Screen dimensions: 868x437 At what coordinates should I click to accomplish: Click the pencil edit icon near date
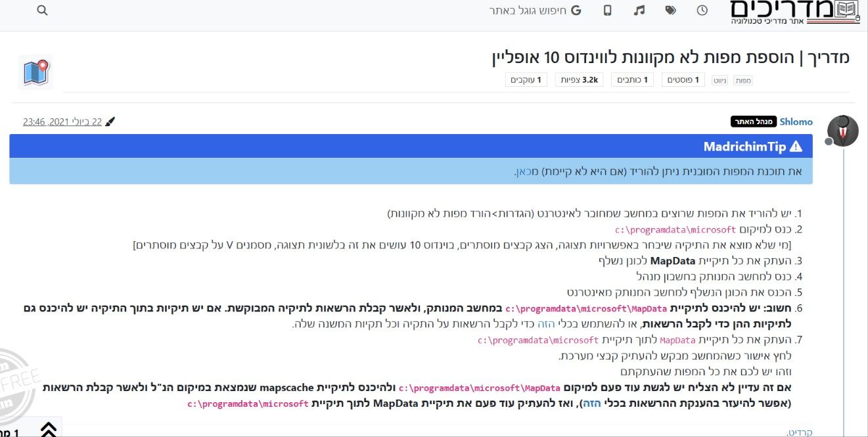coord(110,122)
